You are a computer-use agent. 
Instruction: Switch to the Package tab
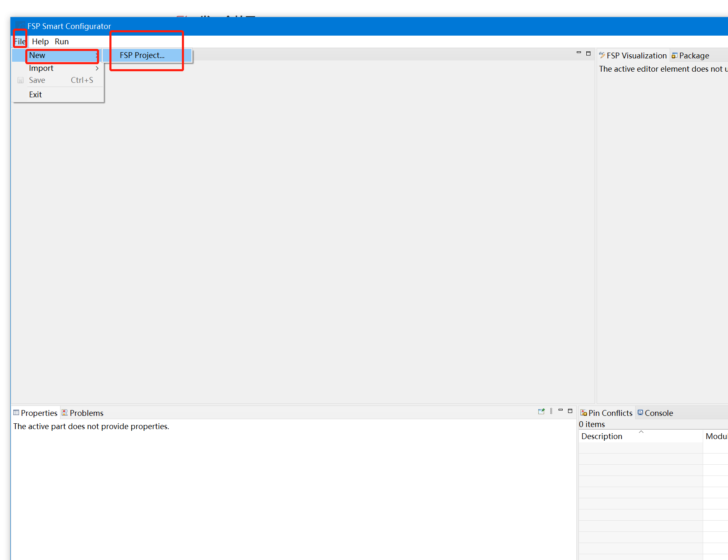[x=690, y=56]
